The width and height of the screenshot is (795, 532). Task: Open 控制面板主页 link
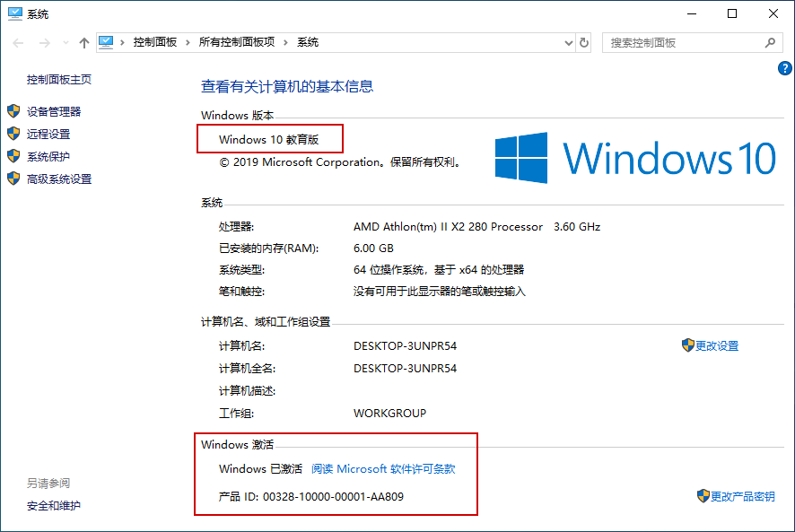coord(59,80)
